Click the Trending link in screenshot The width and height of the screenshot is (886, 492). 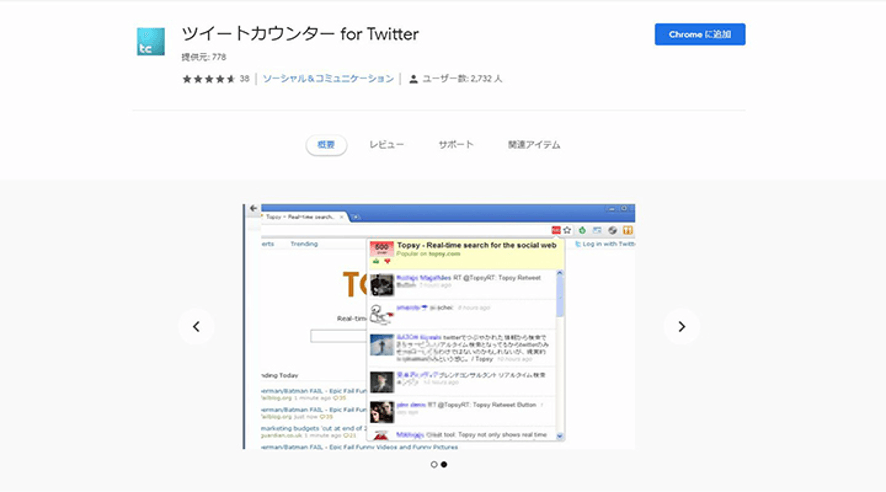(304, 244)
